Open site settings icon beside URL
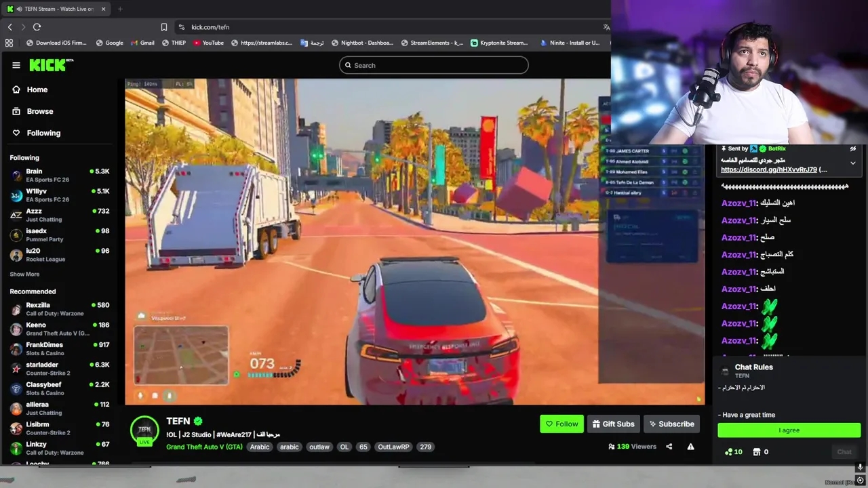Screen dimensions: 868x488 (x=181, y=27)
